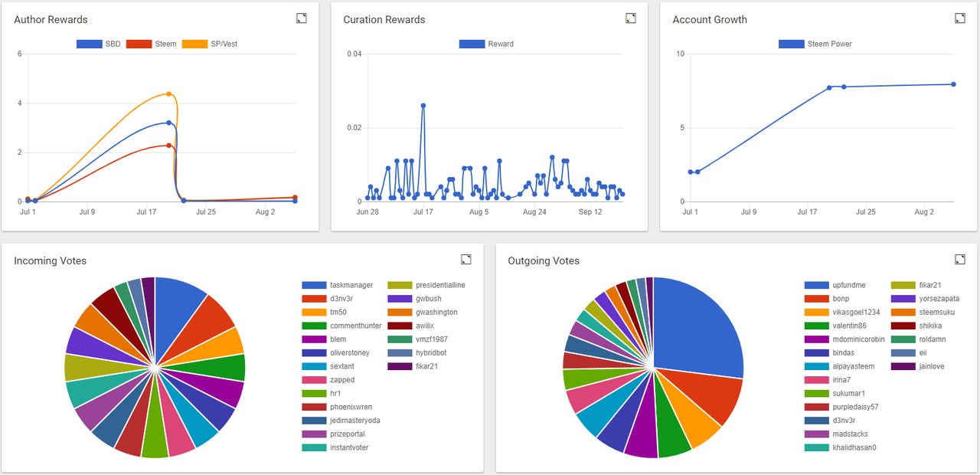Screen dimensions: 980x475
Task: Expand the Account Growth chart
Action: pyautogui.click(x=960, y=18)
